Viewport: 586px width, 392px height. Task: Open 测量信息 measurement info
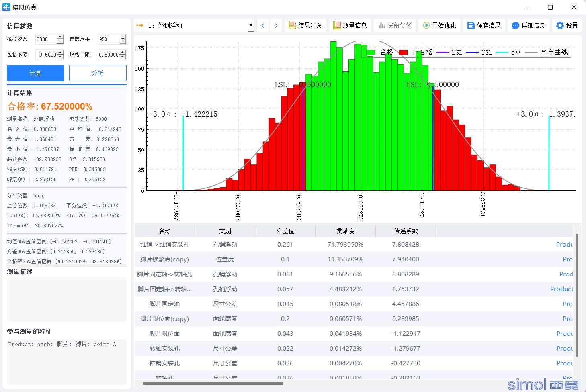tap(350, 25)
